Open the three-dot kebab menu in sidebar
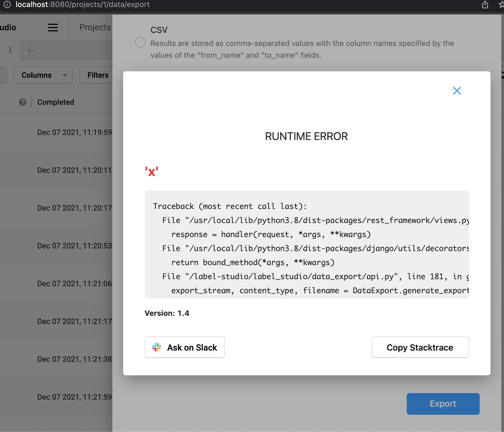 [x=10, y=50]
